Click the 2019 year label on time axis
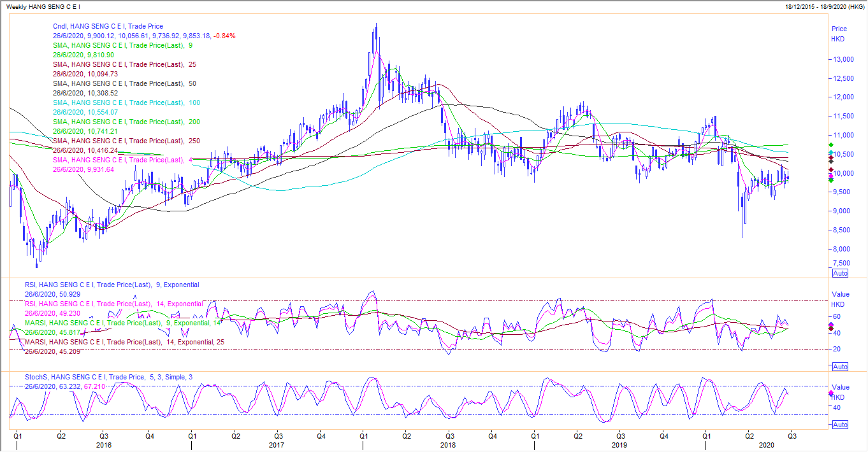This screenshot has height=452, width=868. click(620, 446)
